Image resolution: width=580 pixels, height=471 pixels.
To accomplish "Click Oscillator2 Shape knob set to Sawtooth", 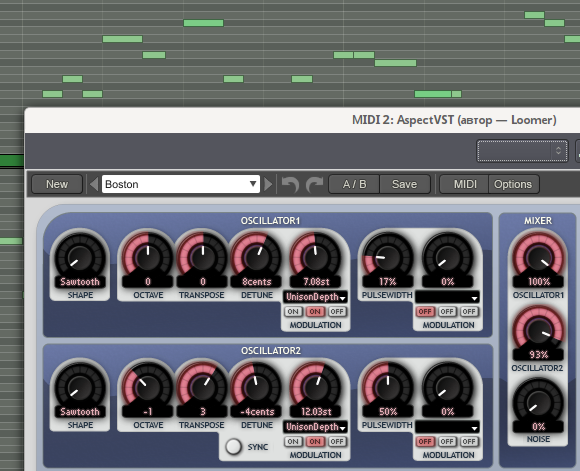I will [x=80, y=387].
